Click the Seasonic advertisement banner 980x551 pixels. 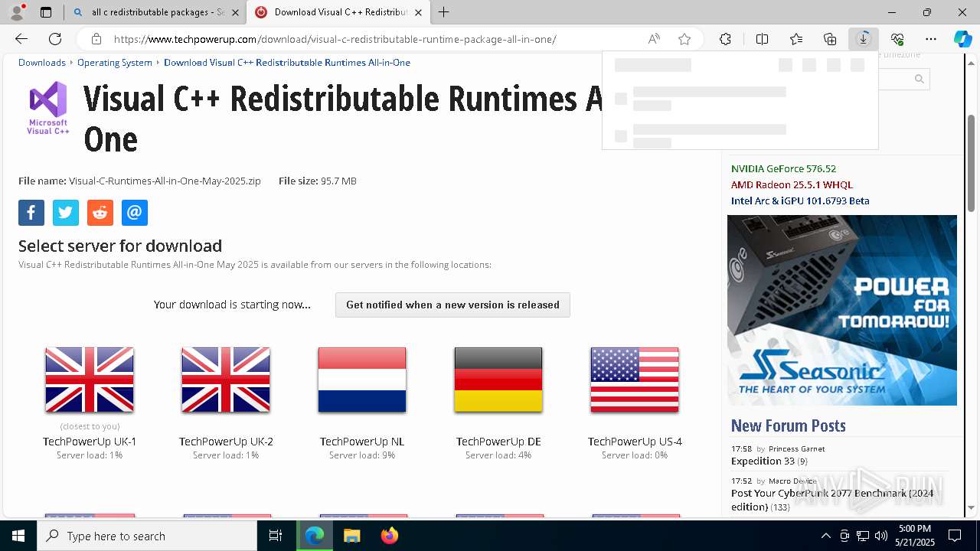point(842,310)
